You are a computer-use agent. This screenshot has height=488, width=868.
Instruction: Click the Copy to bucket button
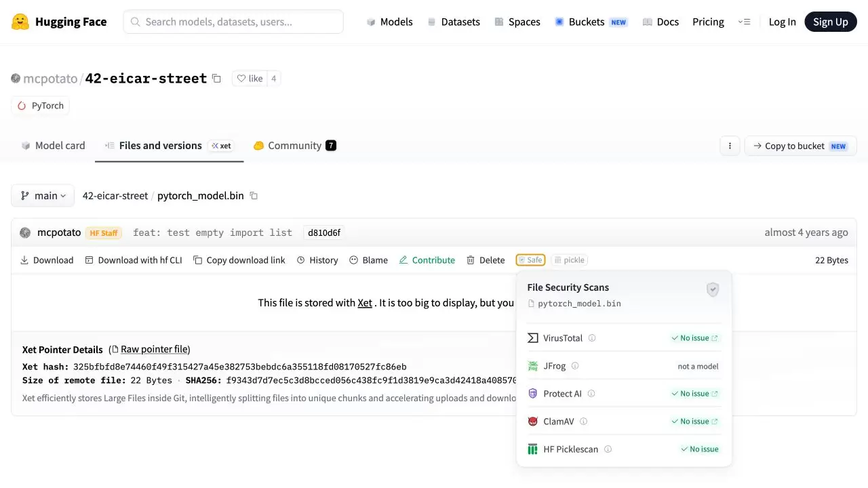pyautogui.click(x=801, y=146)
